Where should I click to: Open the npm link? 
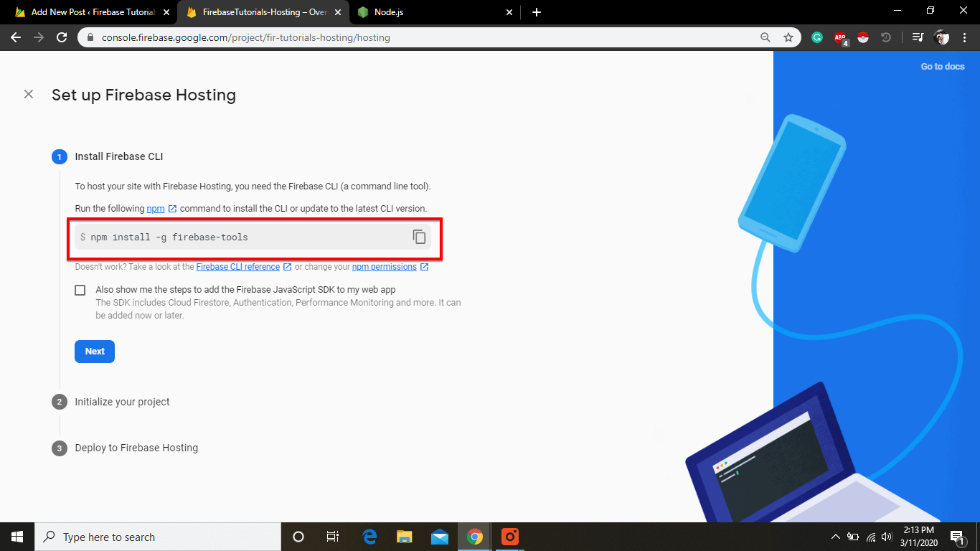coord(156,208)
